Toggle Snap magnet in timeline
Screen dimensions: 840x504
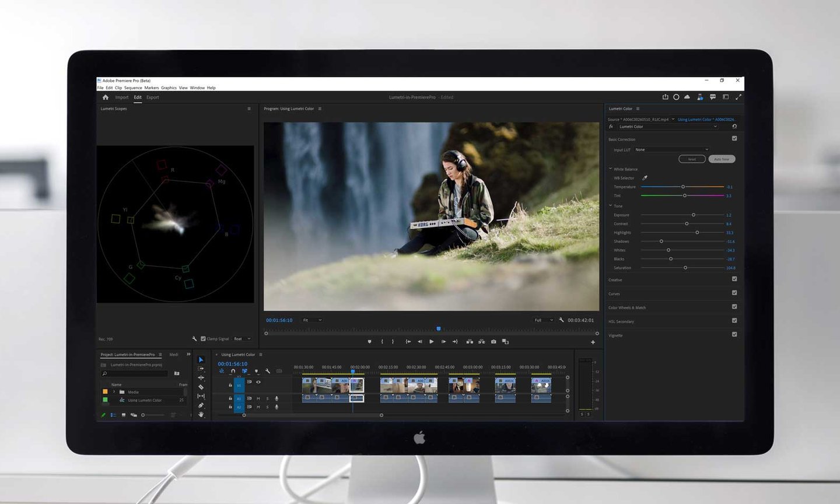(x=233, y=371)
